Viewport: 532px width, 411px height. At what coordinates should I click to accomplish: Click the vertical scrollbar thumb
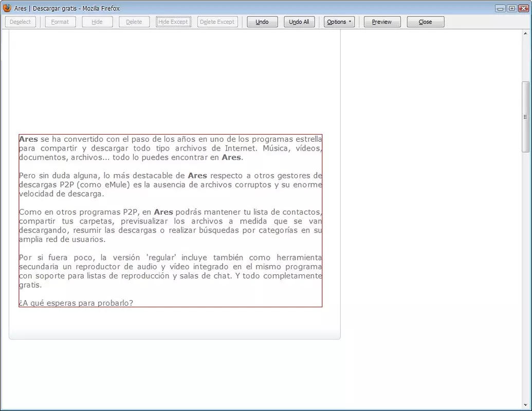[525, 117]
